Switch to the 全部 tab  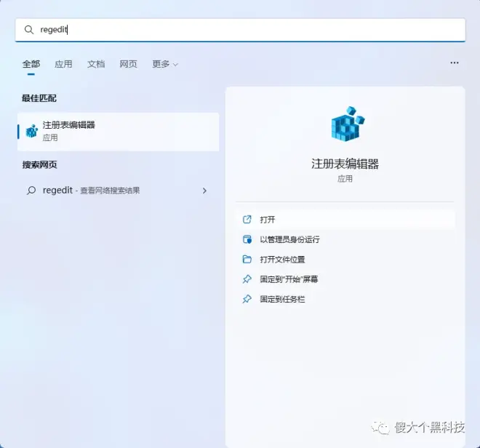click(x=31, y=64)
